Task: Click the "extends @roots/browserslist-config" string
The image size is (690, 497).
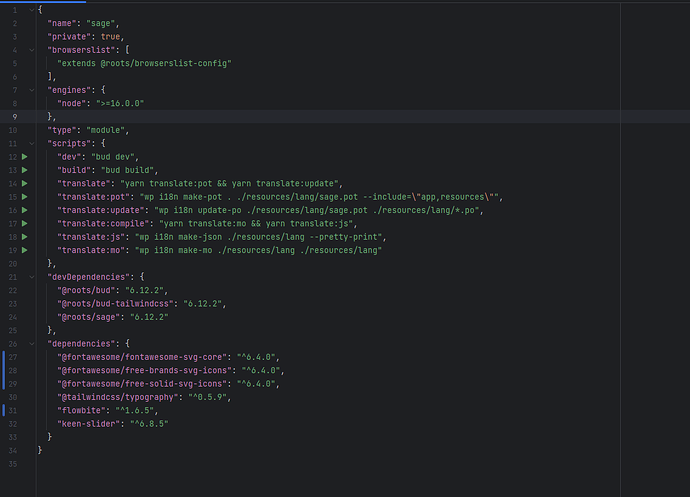Action: tap(144, 63)
